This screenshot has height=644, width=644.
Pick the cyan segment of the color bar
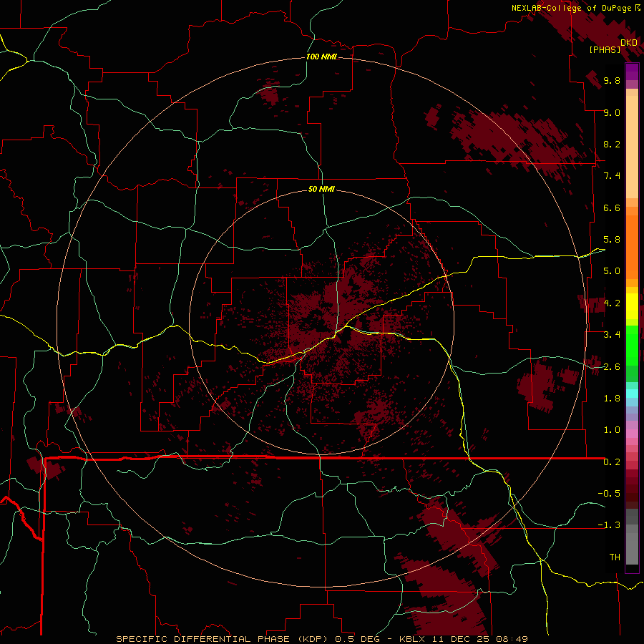coord(632,393)
